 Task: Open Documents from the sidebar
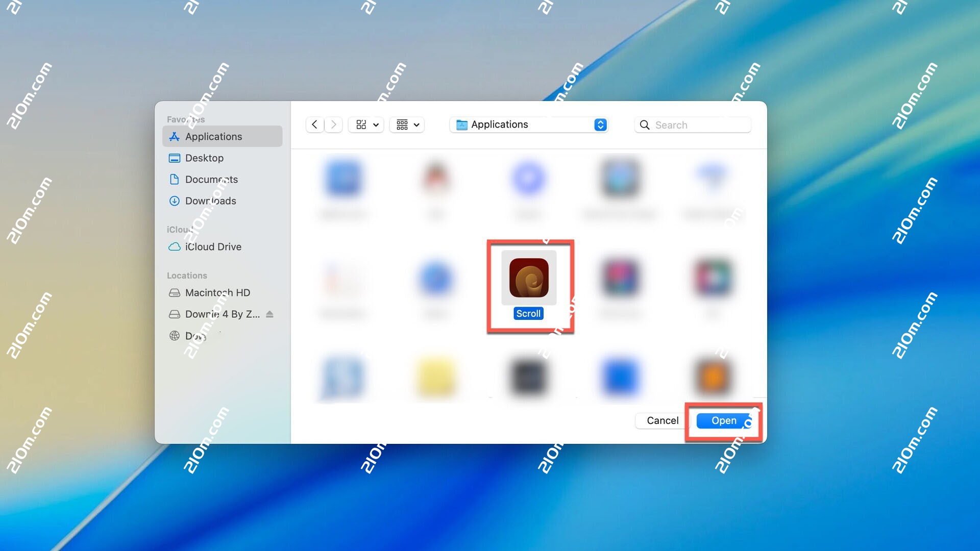coord(211,180)
